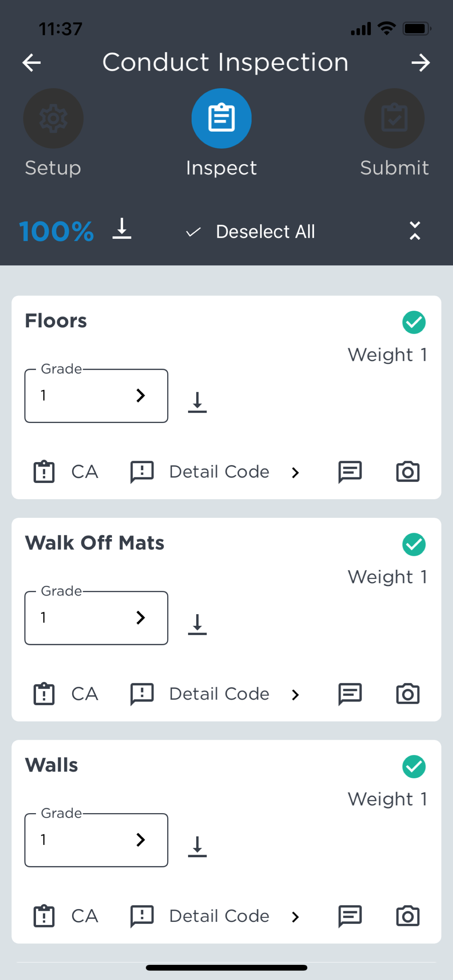The width and height of the screenshot is (453, 980).
Task: Add a comment to Floors
Action: pyautogui.click(x=350, y=472)
